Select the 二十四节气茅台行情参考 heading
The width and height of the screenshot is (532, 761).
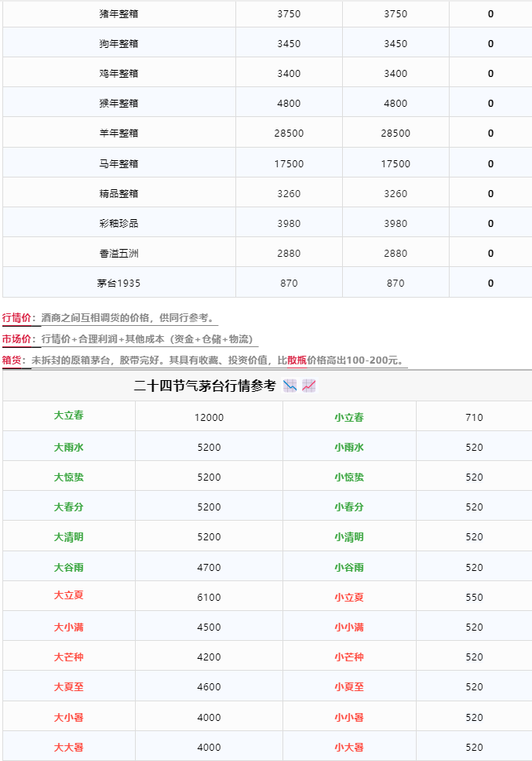click(205, 386)
